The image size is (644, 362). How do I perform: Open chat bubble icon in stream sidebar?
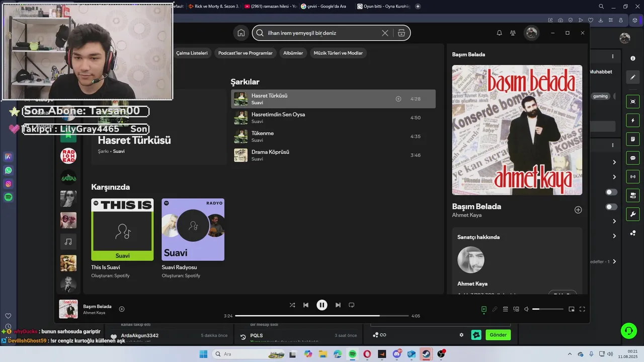pos(633,158)
